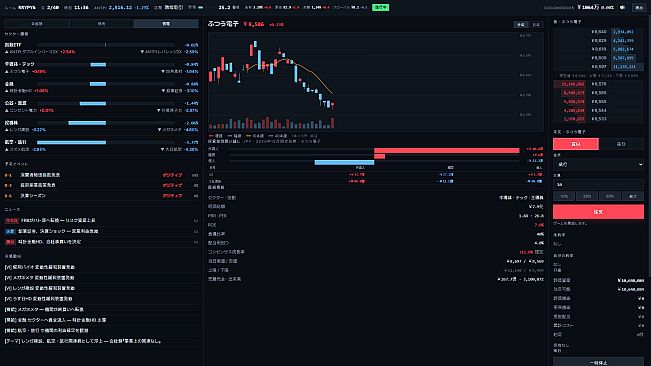Image resolution: width=651 pixels, height=366 pixels.
Task: Set quantity with the 10% button
Action: (564, 196)
